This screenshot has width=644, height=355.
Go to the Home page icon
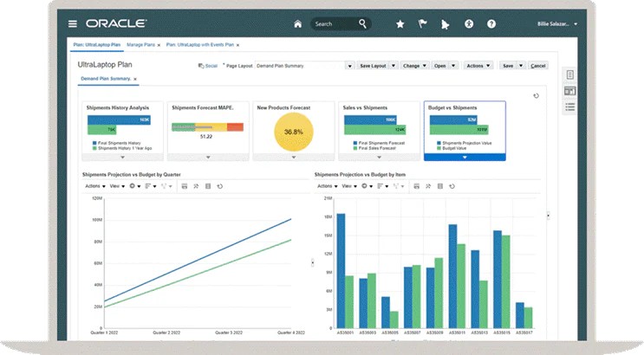pos(298,23)
